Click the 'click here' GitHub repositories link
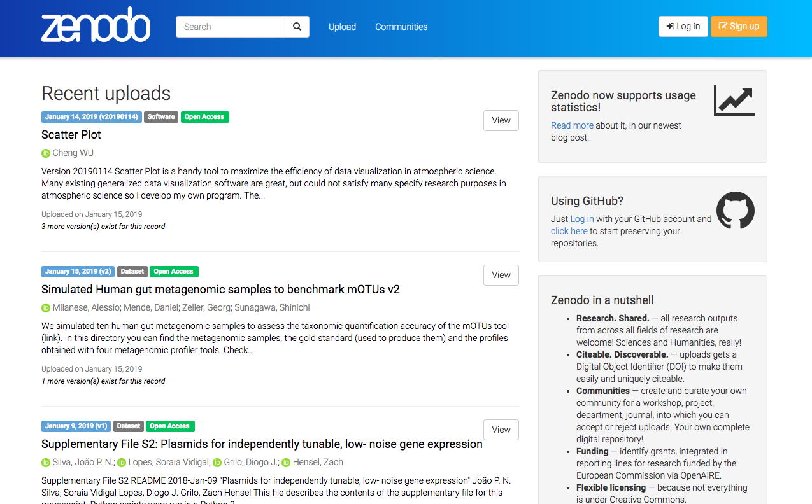The image size is (812, 504). pyautogui.click(x=569, y=231)
